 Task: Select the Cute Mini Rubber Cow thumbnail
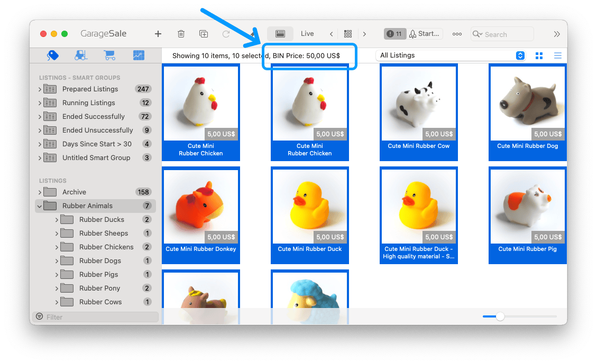[x=418, y=112]
